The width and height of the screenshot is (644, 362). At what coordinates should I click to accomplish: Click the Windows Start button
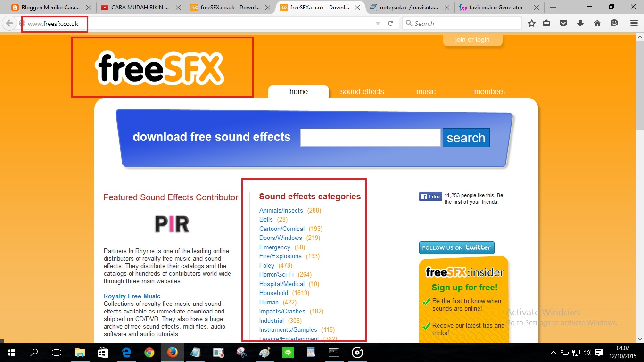pos(11,353)
